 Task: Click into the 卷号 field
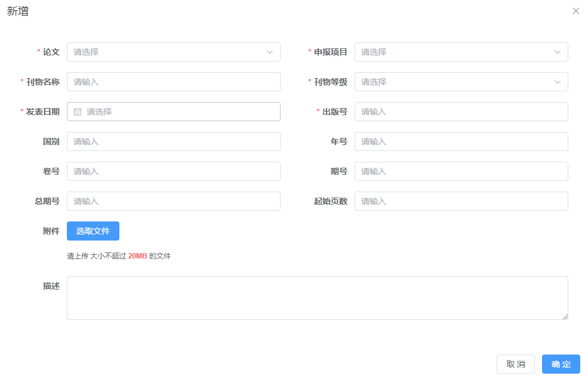coord(173,171)
